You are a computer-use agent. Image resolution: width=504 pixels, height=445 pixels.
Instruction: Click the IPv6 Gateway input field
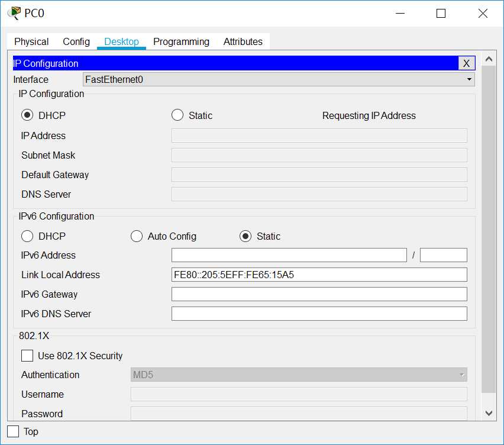[x=319, y=294]
